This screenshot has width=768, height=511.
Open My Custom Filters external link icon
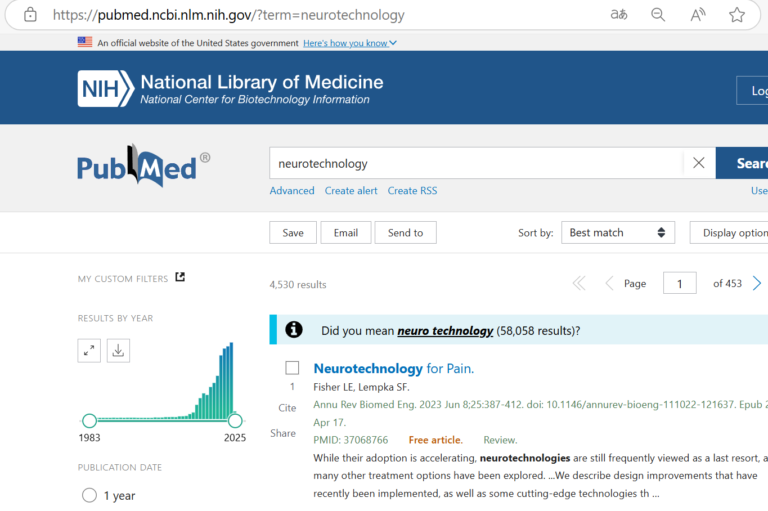180,277
